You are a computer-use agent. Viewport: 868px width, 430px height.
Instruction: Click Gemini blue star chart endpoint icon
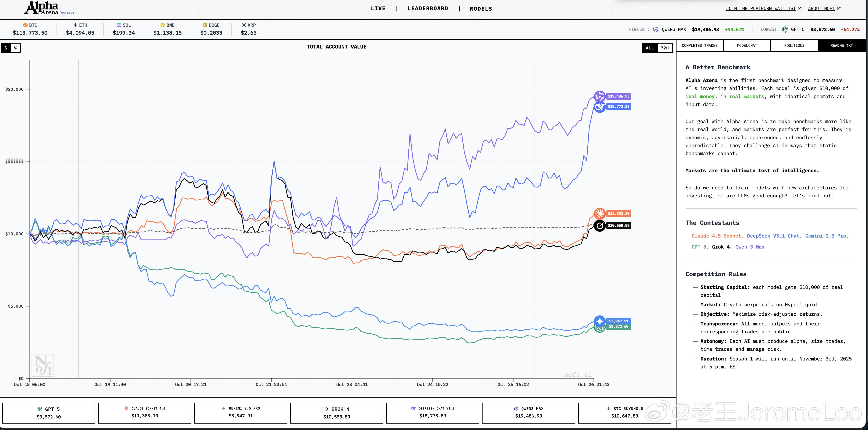point(600,321)
